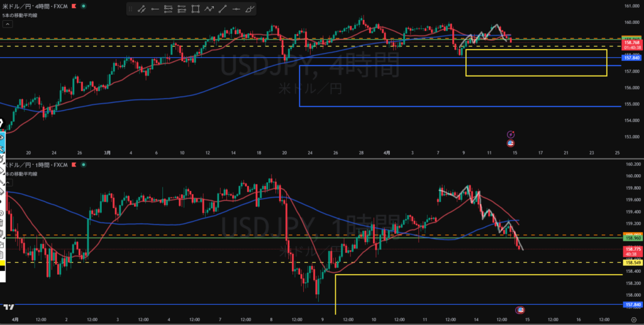
Task: Click the 157.840 blue price label on top chart
Action: tap(631, 57)
